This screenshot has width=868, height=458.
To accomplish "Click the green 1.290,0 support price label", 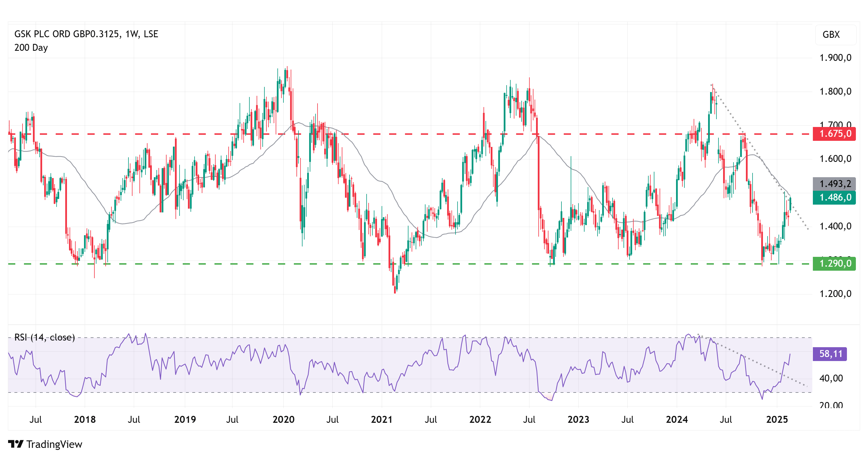I will tap(834, 263).
